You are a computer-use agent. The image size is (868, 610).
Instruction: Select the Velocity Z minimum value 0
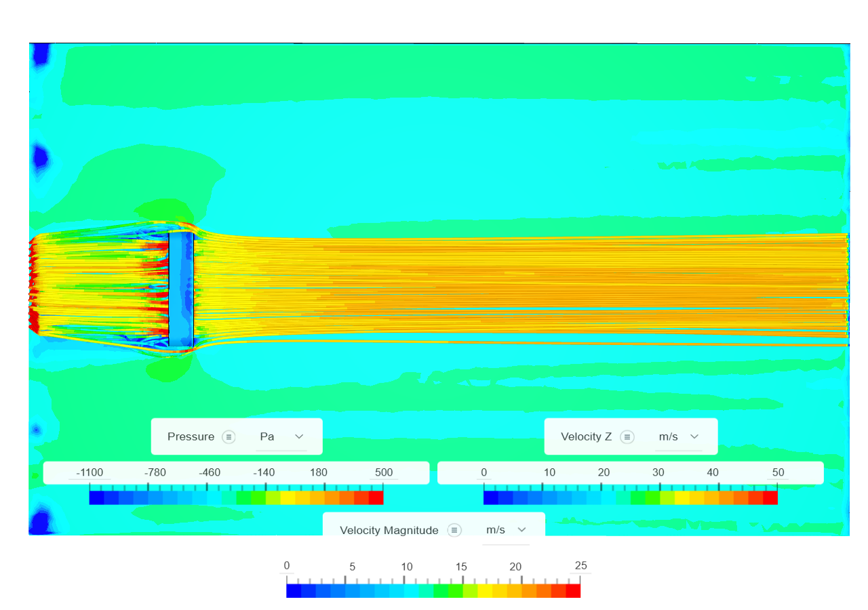click(x=484, y=472)
